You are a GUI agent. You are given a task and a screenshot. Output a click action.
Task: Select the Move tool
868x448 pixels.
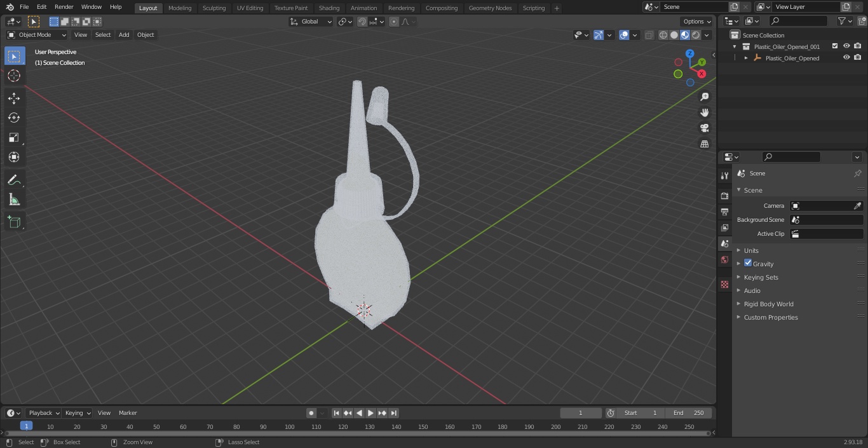pos(14,98)
